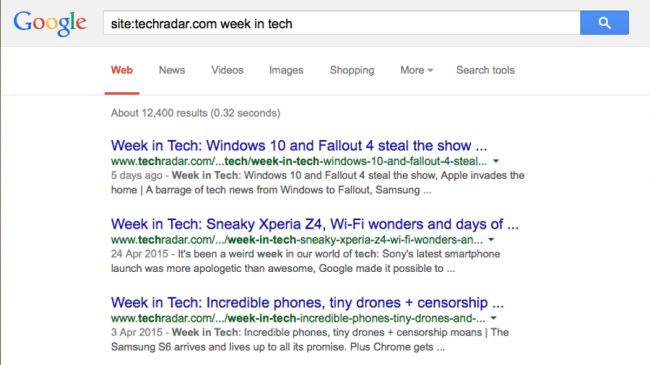
Task: Expand arrow beside sneaky-xperia-z4 URL
Action: 491,240
